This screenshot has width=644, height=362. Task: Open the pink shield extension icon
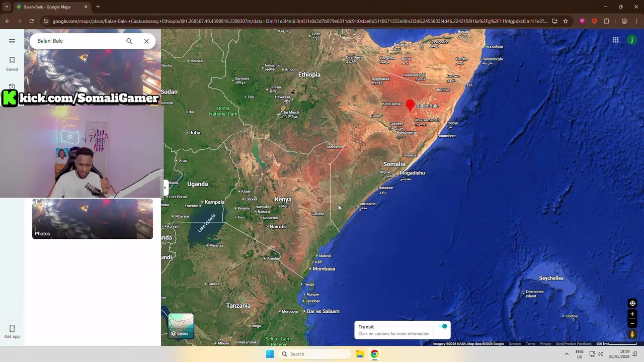[582, 21]
